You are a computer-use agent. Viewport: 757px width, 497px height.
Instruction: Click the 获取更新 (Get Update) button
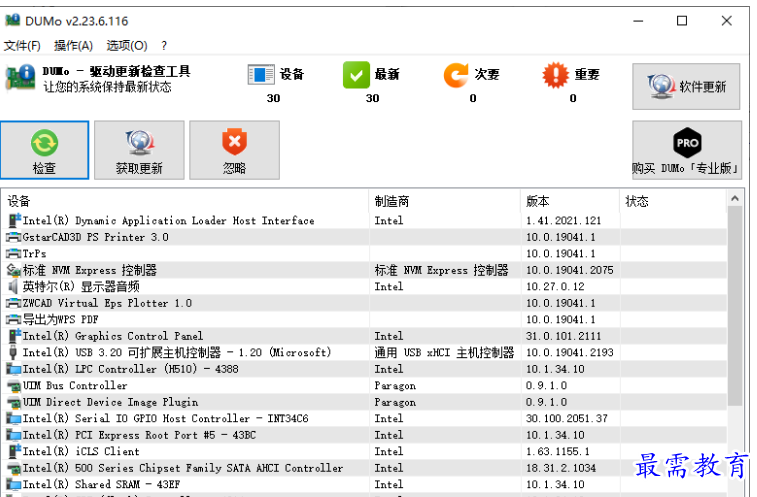click(139, 150)
